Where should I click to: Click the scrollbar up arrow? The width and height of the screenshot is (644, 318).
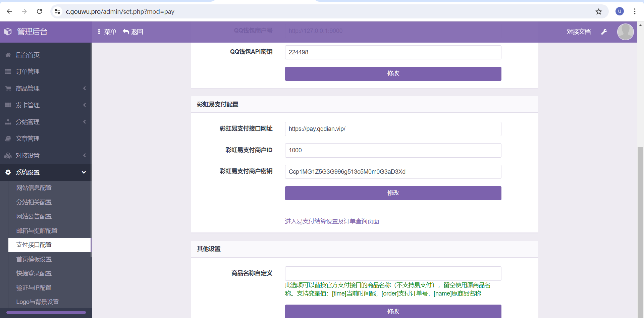640,25
